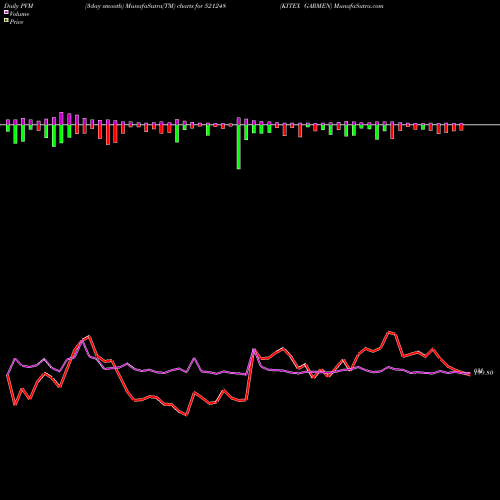Viewport: 500px width, 500px height.
Task: Click the price value label at line end
Action: (x=483, y=372)
